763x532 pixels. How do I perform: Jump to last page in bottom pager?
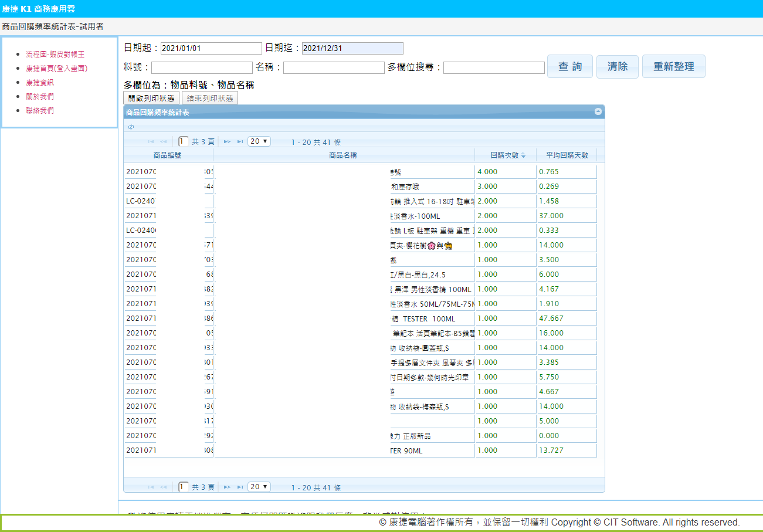(240, 487)
